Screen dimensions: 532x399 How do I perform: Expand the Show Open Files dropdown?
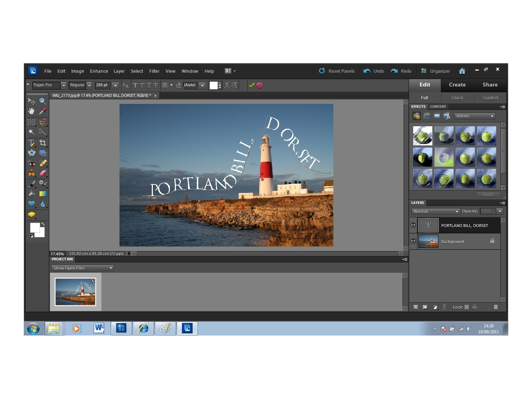[x=82, y=268]
